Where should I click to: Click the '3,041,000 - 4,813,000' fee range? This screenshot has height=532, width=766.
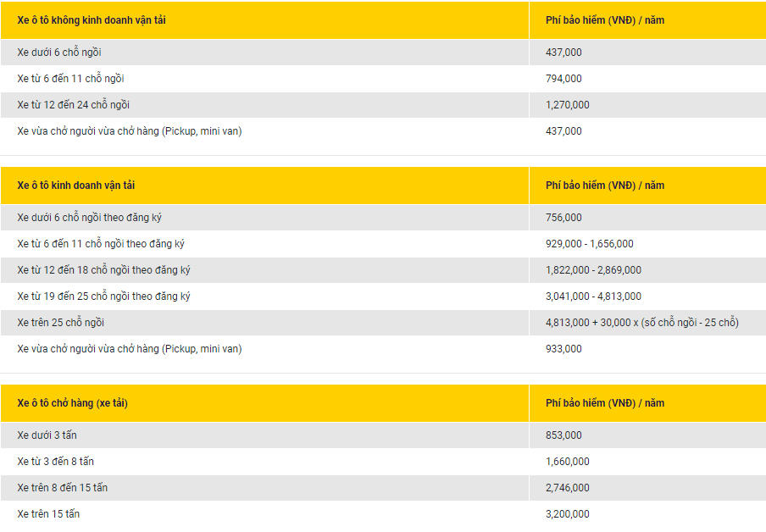[x=593, y=296]
